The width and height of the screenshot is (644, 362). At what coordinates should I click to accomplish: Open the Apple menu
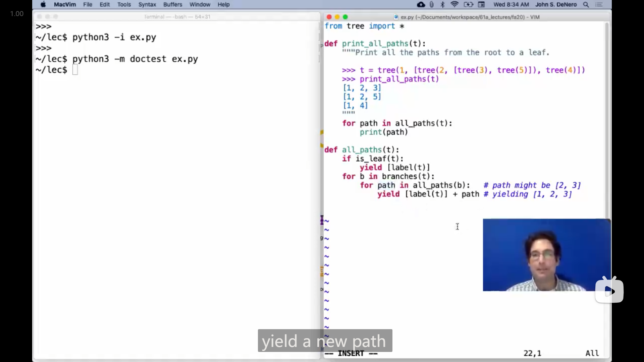(43, 4)
